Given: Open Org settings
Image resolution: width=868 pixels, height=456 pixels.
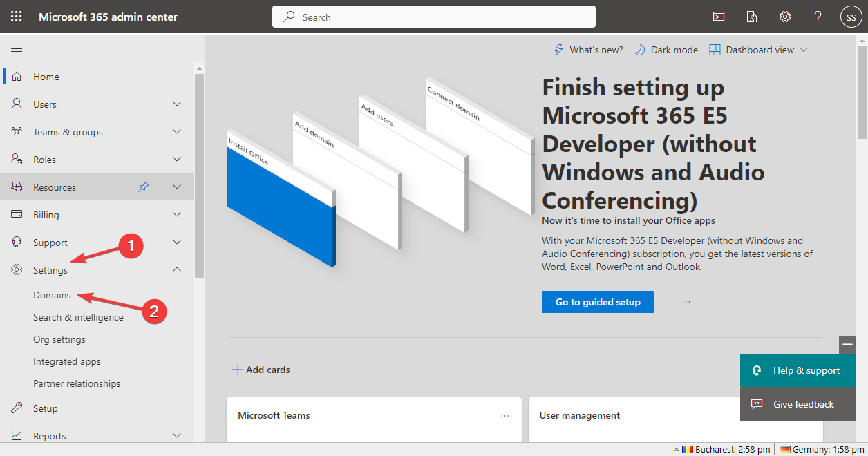Looking at the screenshot, I should tap(59, 339).
